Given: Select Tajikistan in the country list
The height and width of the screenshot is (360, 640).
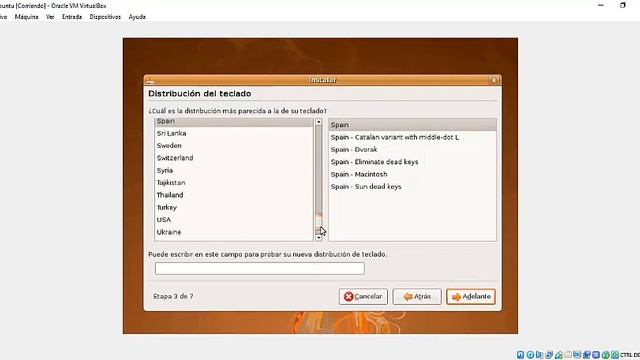Looking at the screenshot, I should [x=234, y=182].
